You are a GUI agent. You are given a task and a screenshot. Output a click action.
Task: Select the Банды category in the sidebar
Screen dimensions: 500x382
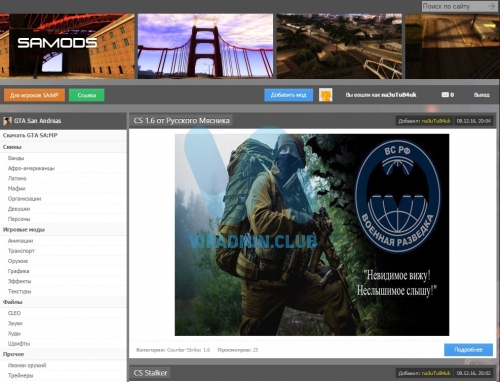16,158
